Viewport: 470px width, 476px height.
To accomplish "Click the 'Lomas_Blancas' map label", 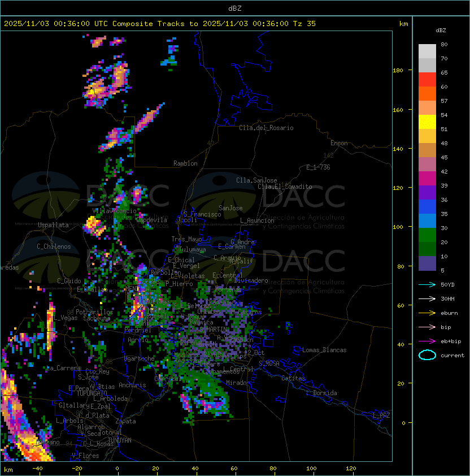I will [x=324, y=350].
